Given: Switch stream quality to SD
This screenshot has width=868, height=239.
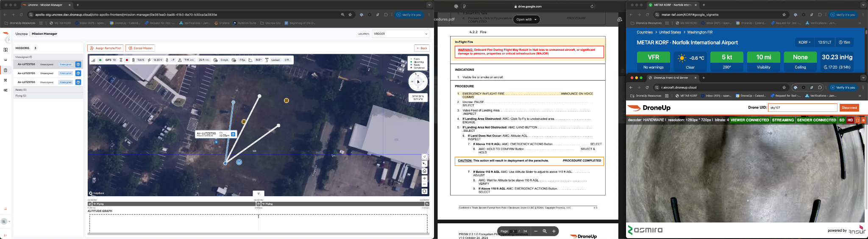Looking at the screenshot, I should [842, 120].
